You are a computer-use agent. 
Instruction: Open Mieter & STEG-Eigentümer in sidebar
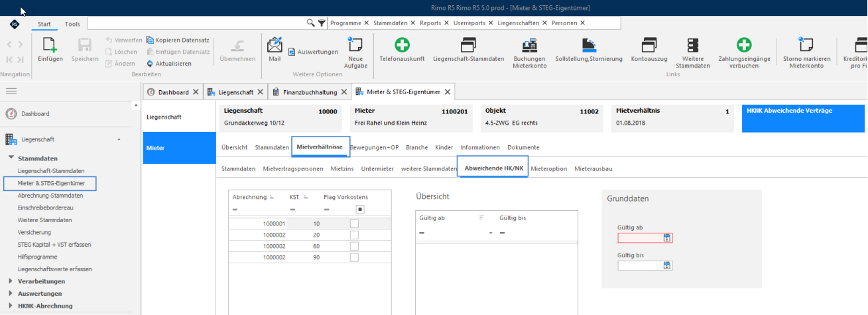tap(50, 182)
